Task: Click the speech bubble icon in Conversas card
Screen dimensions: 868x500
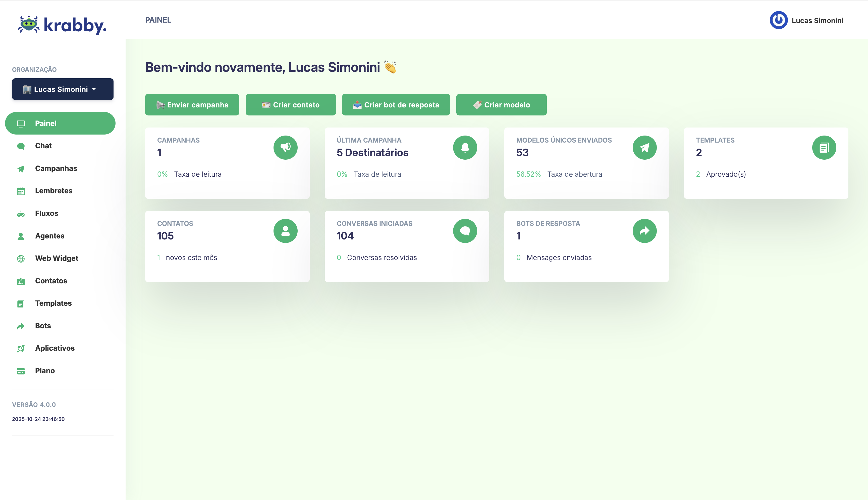Action: pos(465,231)
